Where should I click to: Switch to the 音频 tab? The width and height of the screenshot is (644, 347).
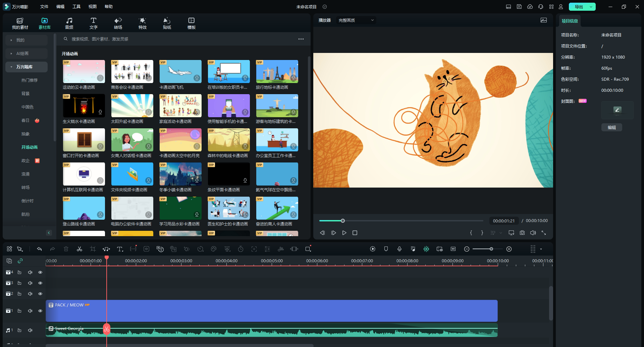point(69,23)
